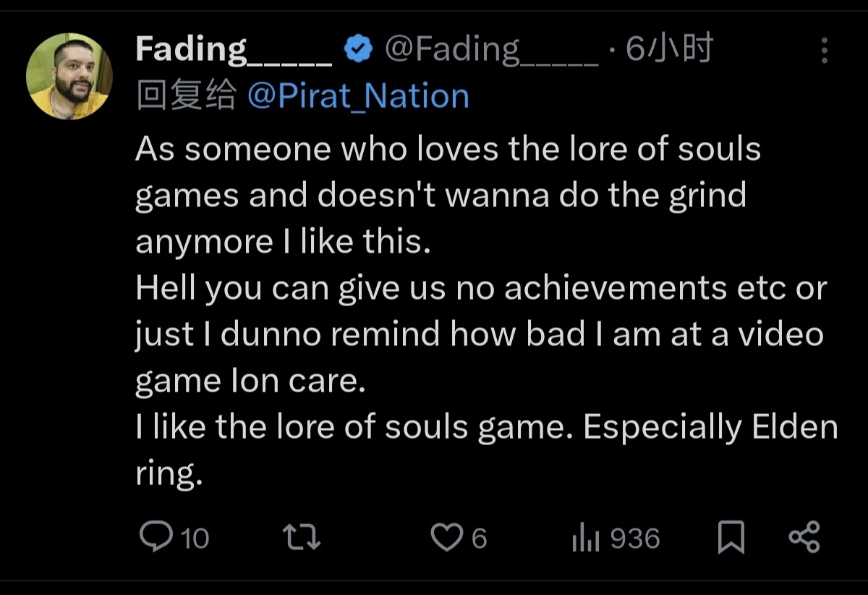Viewport: 868px width, 595px height.
Task: Open the three-dot more options menu
Action: 824,51
